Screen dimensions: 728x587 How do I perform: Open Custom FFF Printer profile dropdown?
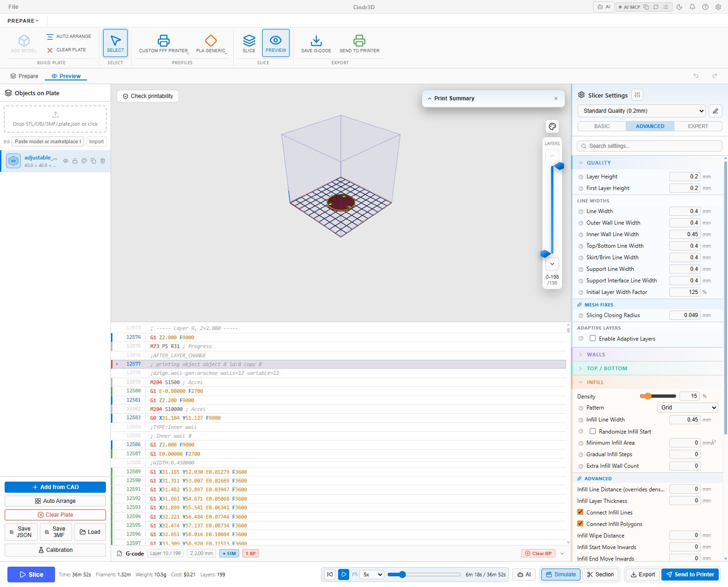(x=164, y=43)
